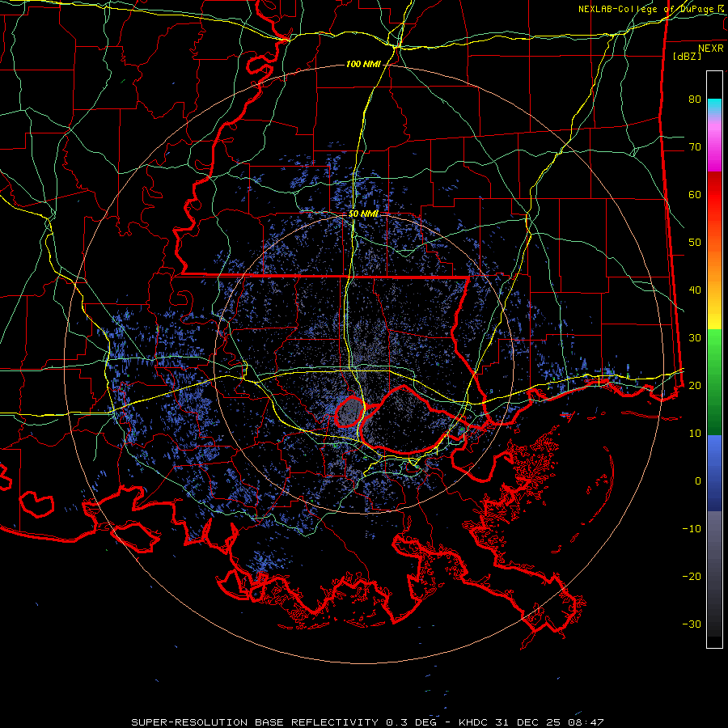Click the 0 value on the dBZ scale
The image size is (728, 728).
pyautogui.click(x=698, y=481)
